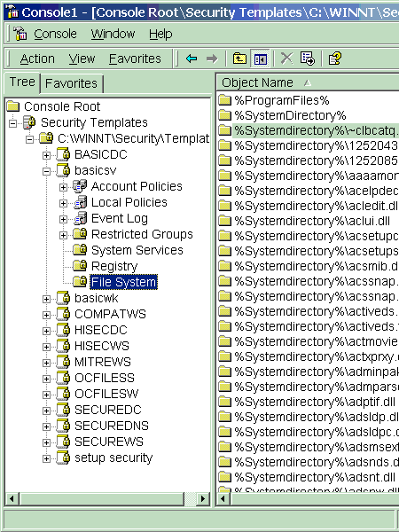Click the Export List toolbar icon
Image resolution: width=399 pixels, height=532 pixels.
click(308, 59)
